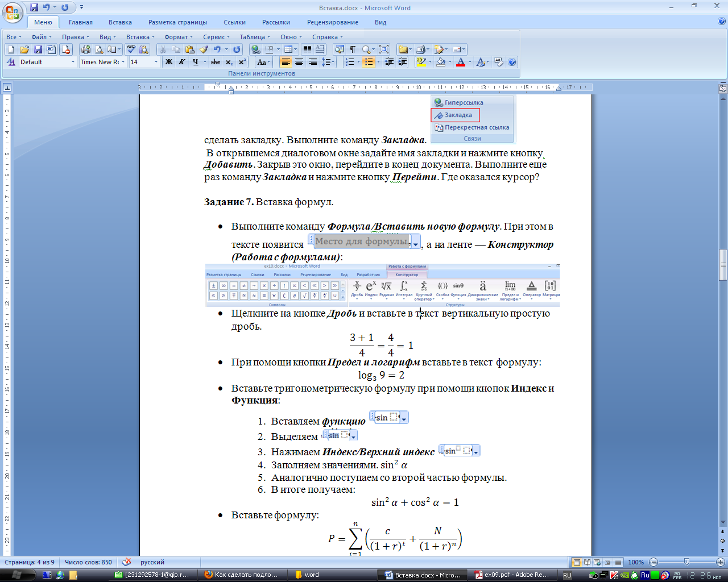Toggle strikethrough abc formatting
Image resolution: width=728 pixels, height=582 pixels.
216,62
